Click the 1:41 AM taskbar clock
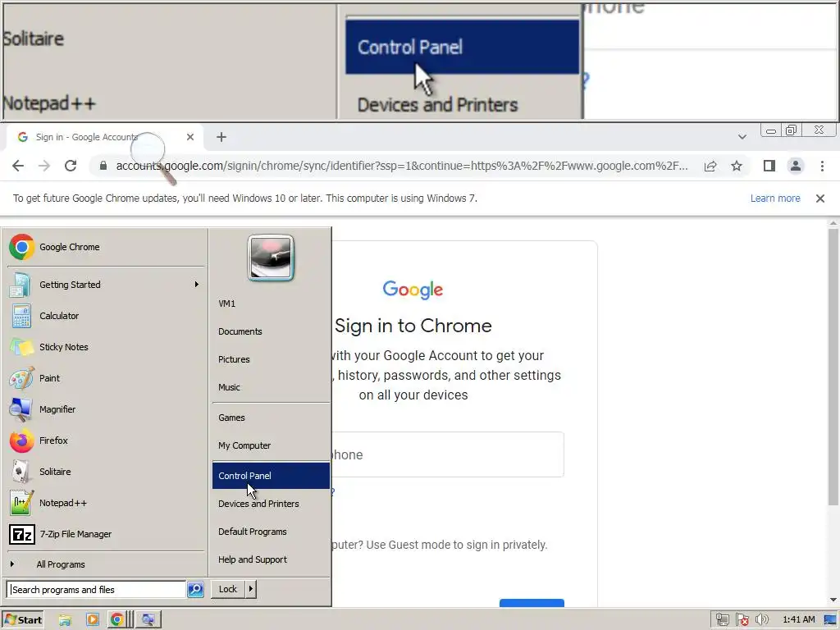This screenshot has width=840, height=630. [798, 620]
